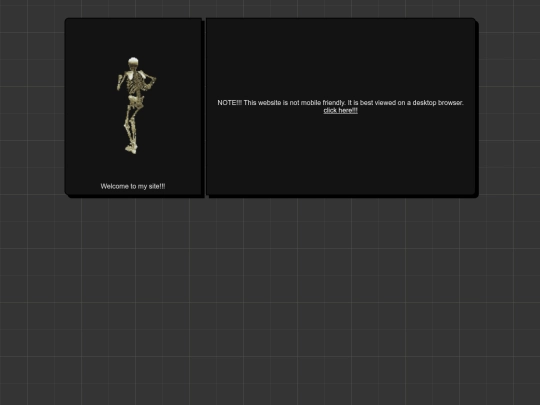Click the empty area above the NOTE message
This screenshot has width=540, height=405.
[x=341, y=59]
